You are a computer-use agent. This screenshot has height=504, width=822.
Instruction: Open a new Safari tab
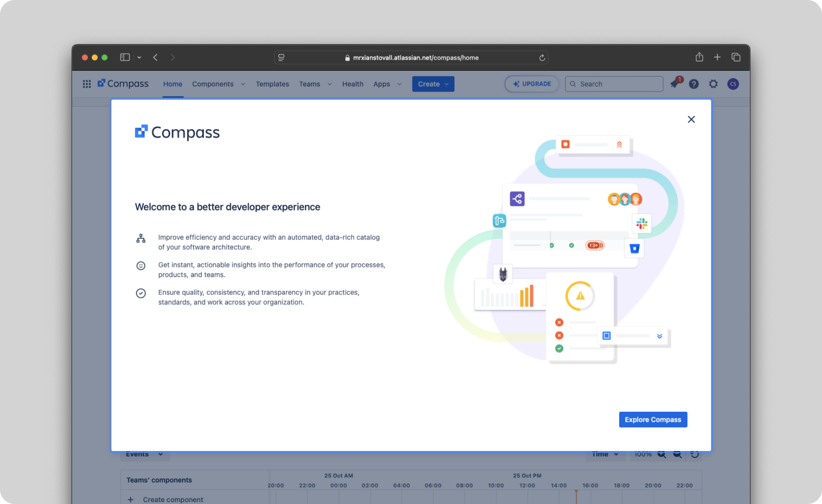717,57
